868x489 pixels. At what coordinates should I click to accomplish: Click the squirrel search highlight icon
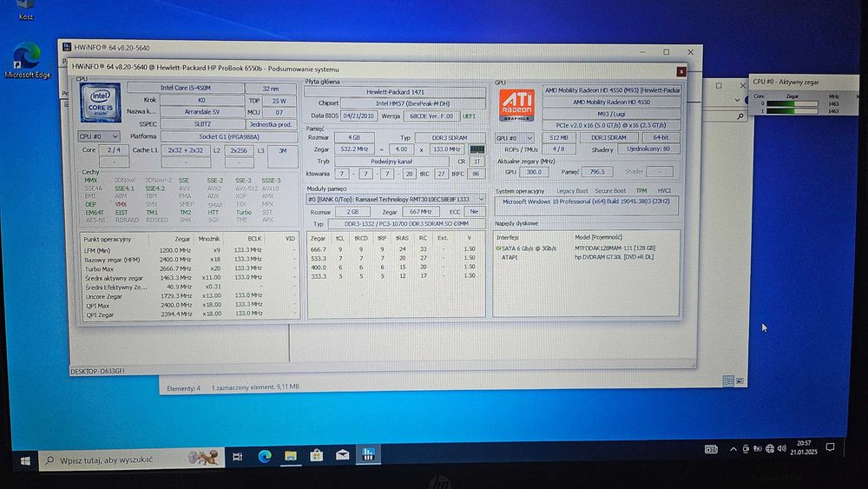click(203, 458)
